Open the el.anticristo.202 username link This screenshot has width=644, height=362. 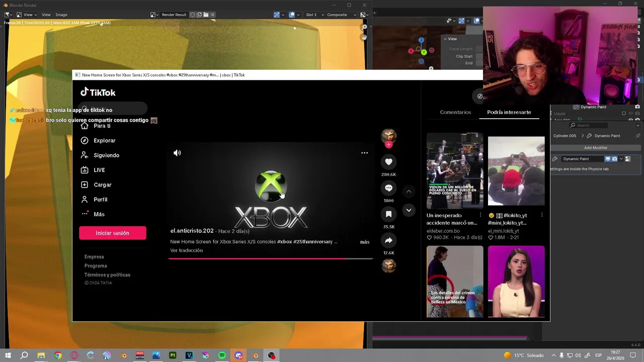coord(192,231)
